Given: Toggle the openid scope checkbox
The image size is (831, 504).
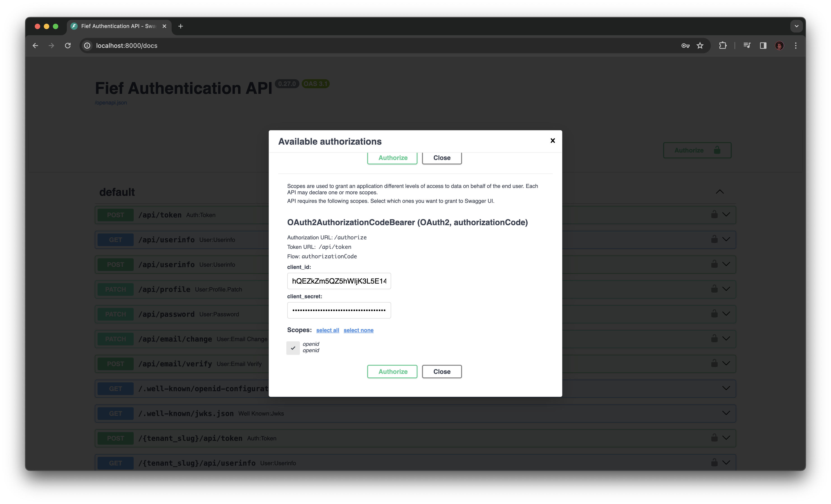Looking at the screenshot, I should coord(293,348).
